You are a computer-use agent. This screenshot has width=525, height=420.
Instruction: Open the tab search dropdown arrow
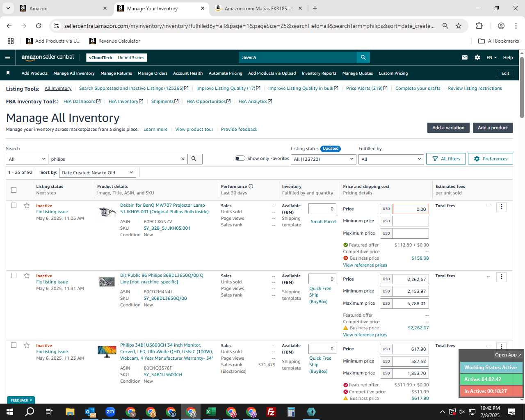pyautogui.click(x=8, y=8)
